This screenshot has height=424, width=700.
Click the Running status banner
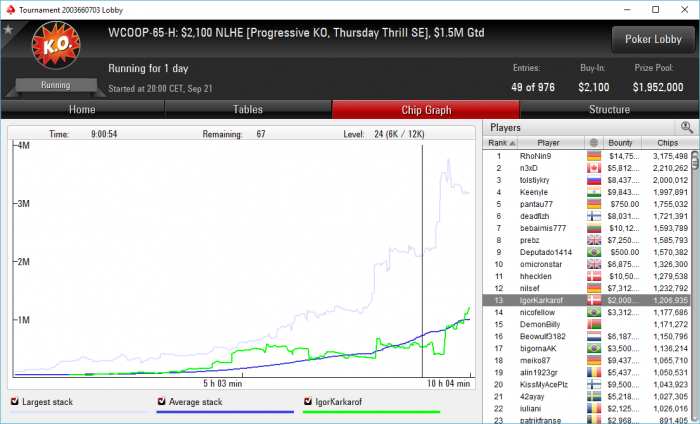pyautogui.click(x=56, y=85)
